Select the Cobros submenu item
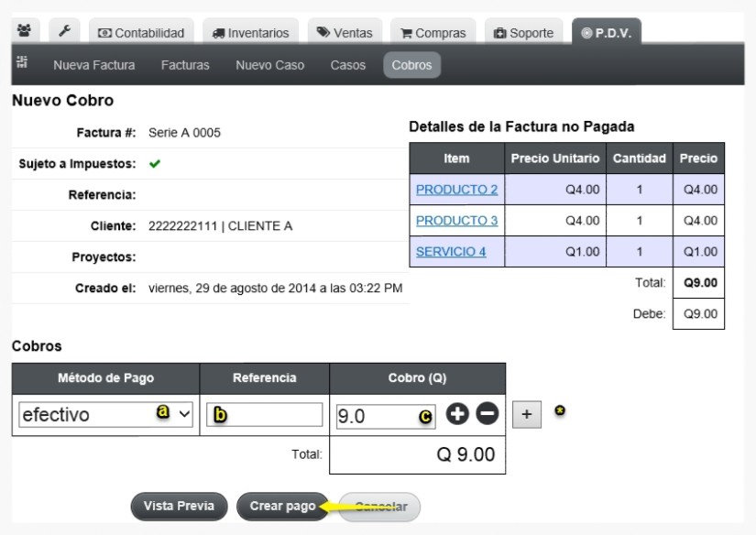 (411, 65)
